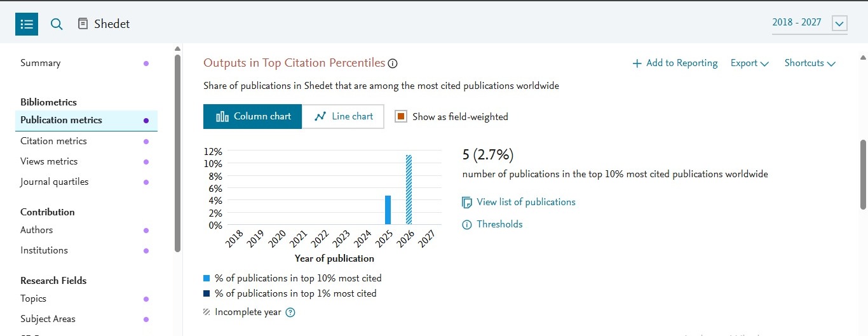This screenshot has height=336, width=868.
Task: Click the purple dot next to Summary
Action: pos(146,64)
